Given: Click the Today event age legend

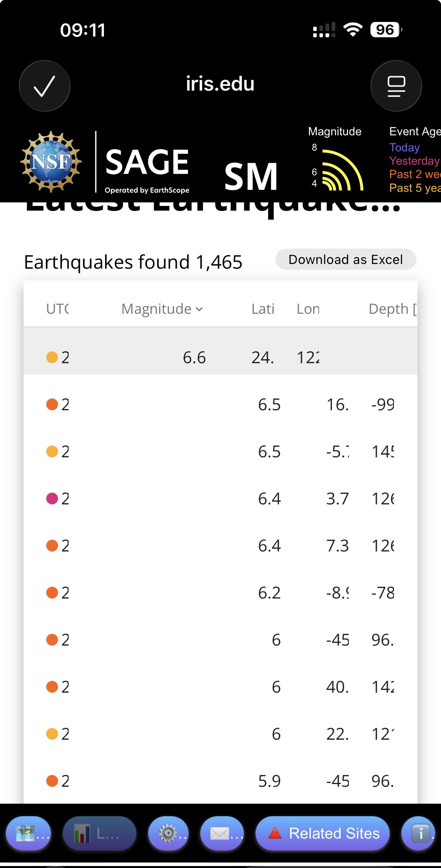Looking at the screenshot, I should 404,147.
